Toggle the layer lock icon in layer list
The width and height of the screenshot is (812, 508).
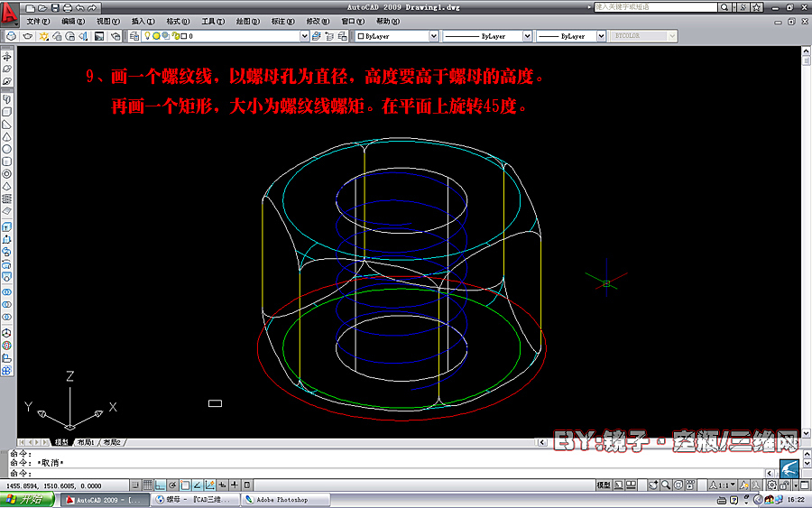(x=176, y=36)
